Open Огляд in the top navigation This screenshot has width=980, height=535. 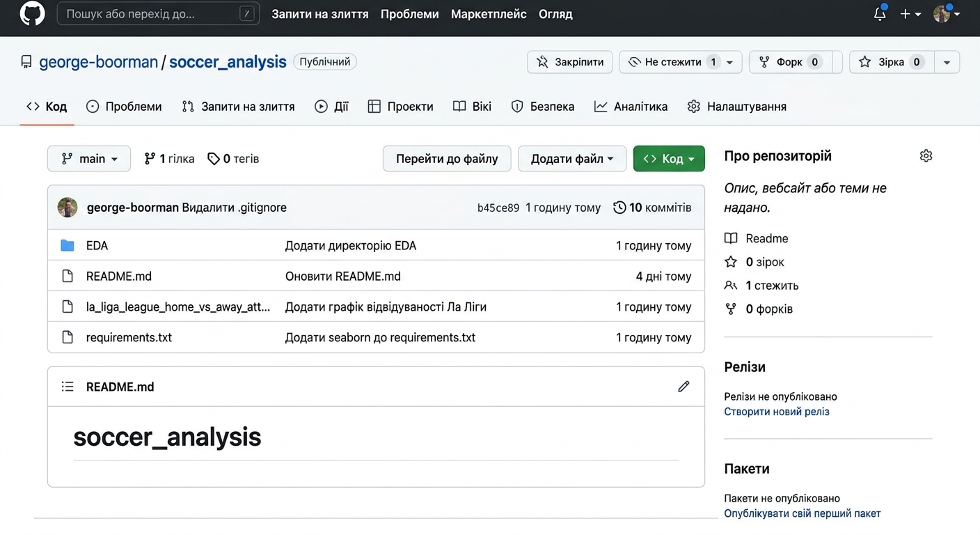(555, 14)
